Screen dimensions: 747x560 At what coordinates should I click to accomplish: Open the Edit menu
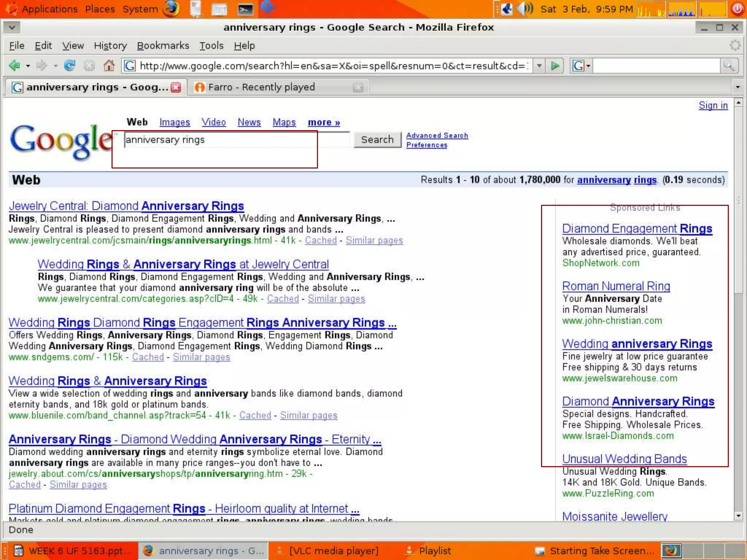[43, 46]
